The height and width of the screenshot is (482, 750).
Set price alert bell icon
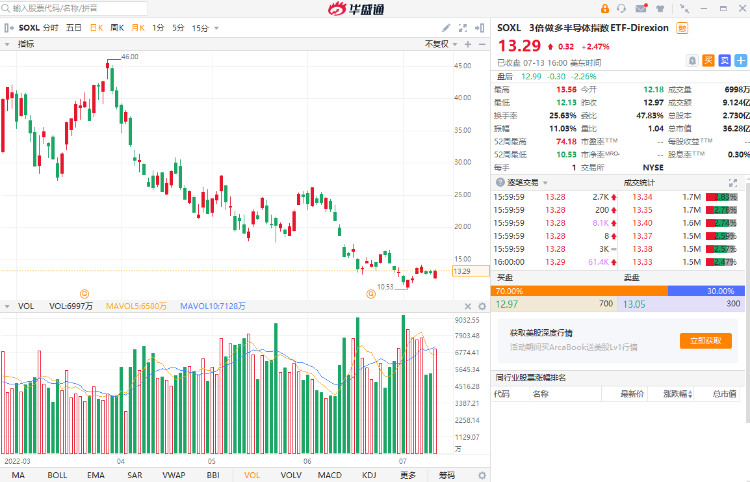tap(692, 60)
